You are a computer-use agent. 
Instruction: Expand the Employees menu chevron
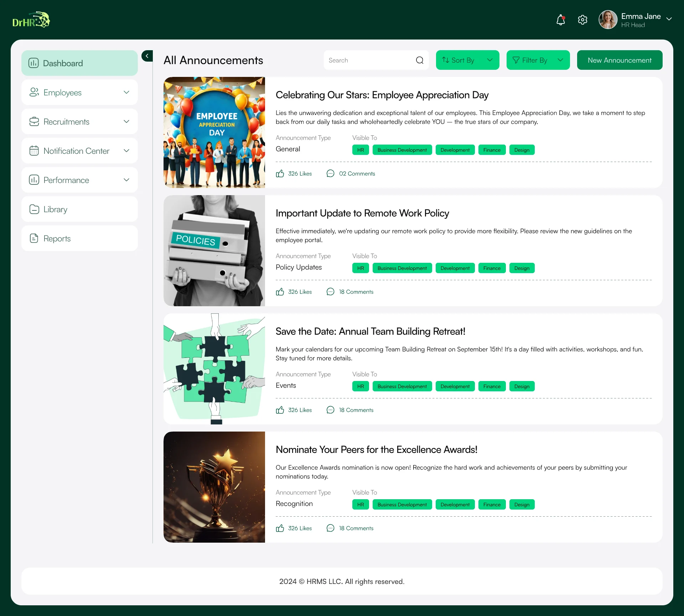(126, 92)
